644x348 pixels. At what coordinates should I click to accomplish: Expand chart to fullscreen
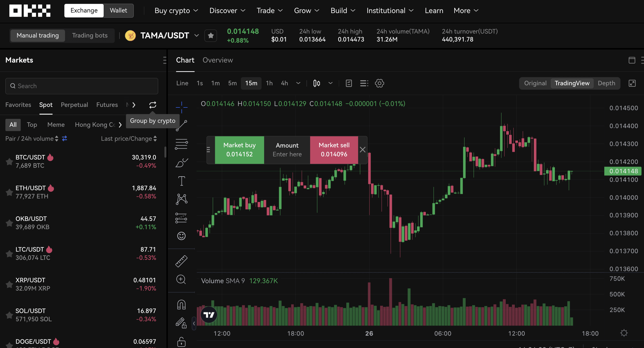[x=632, y=83]
